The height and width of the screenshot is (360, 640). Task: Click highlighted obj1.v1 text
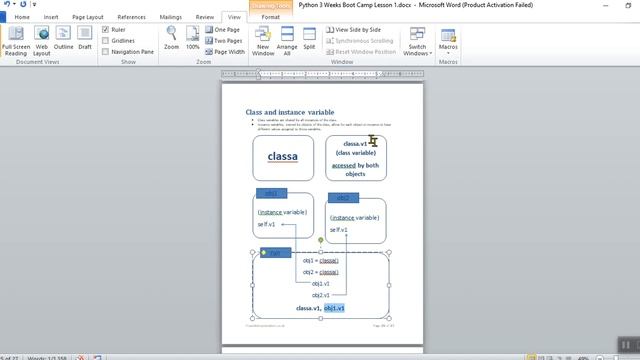[334, 308]
